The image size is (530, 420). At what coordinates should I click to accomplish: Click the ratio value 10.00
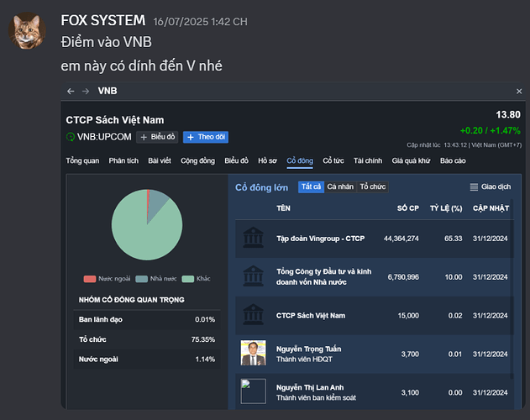click(x=454, y=277)
